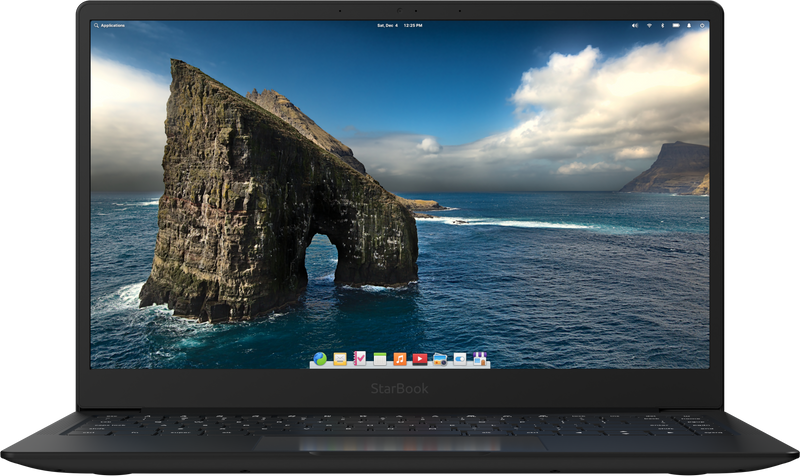This screenshot has width=800, height=476.
Task: Launch the Videos app from the dock
Action: point(419,359)
